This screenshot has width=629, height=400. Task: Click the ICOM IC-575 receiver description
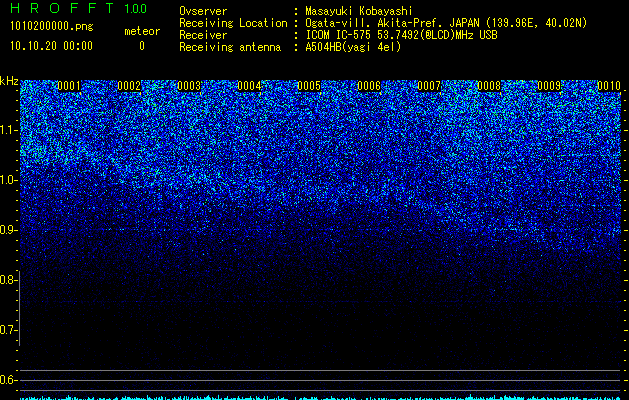point(402,35)
